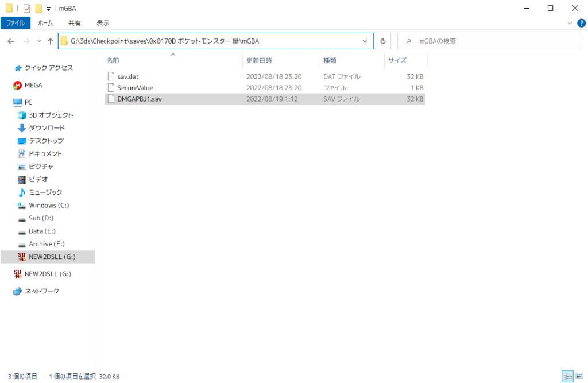This screenshot has height=383, width=588.
Task: Refresh the mGBA folder view
Action: tap(383, 41)
